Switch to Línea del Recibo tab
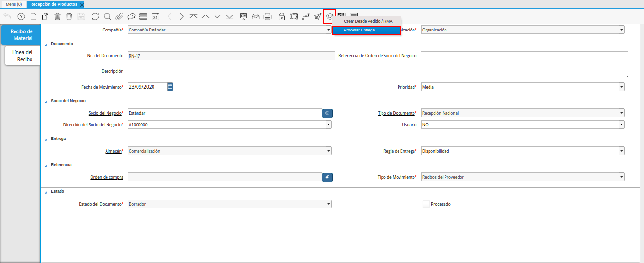 tap(22, 56)
